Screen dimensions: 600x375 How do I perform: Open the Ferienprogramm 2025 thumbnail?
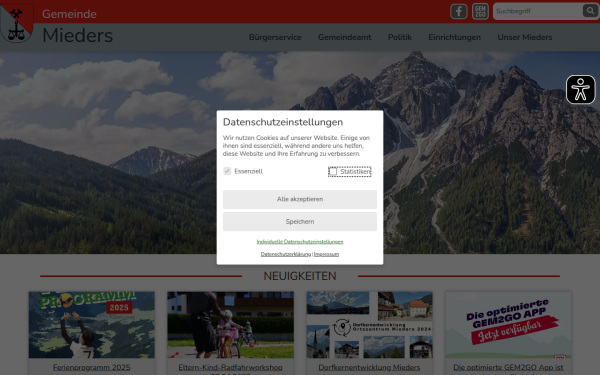(92, 325)
